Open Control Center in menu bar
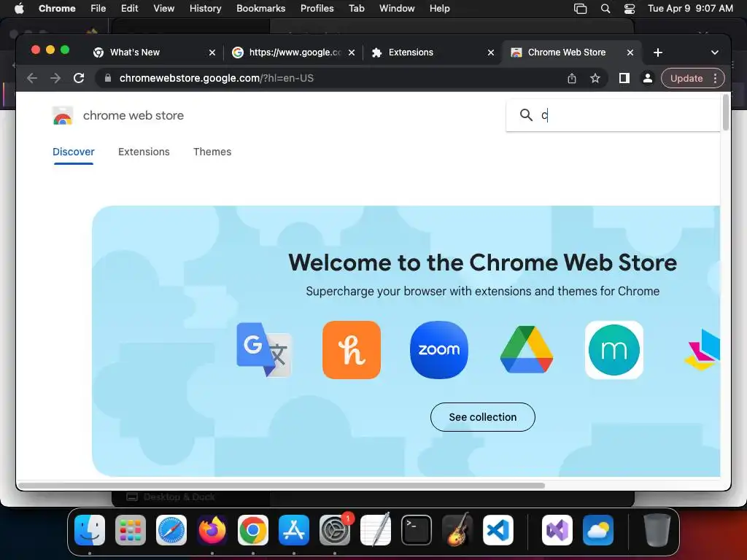 coord(630,9)
